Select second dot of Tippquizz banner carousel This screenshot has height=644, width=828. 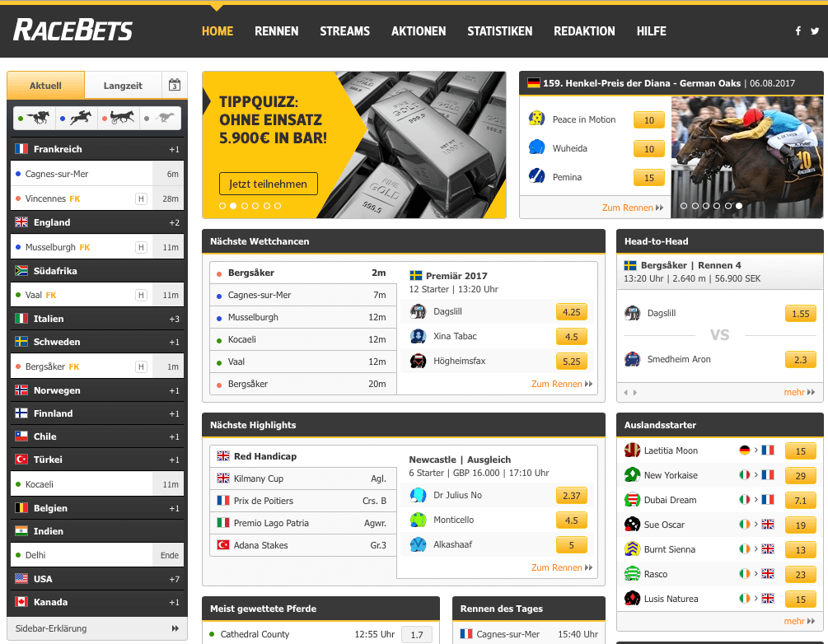click(233, 206)
